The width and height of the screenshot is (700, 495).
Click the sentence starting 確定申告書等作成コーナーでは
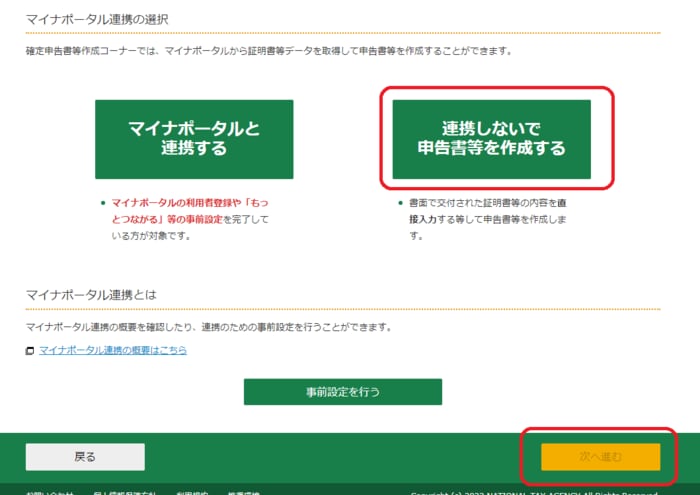pyautogui.click(x=269, y=51)
